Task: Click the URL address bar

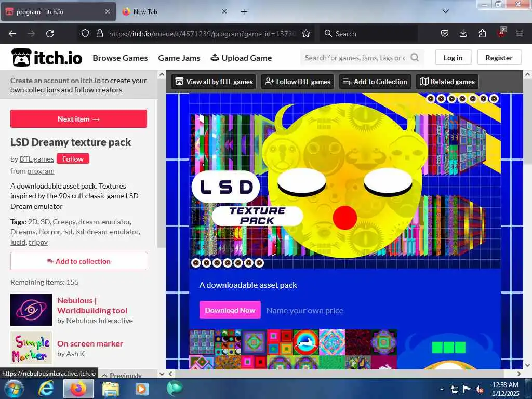Action: point(202,34)
